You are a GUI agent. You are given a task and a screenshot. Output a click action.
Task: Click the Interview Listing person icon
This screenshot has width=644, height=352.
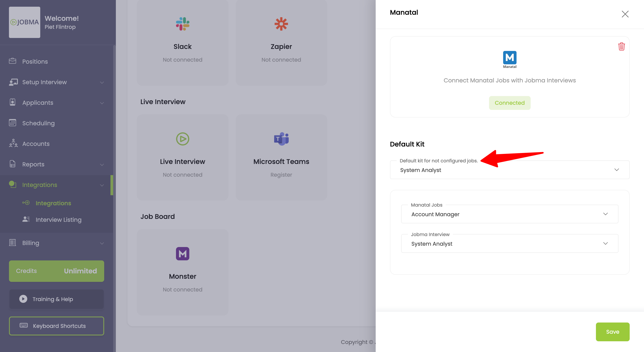[x=26, y=219]
